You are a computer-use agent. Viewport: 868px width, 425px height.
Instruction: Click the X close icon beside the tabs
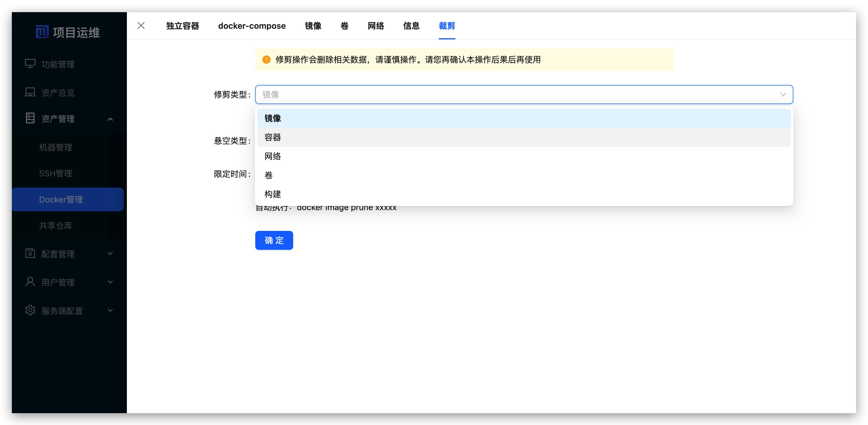[x=141, y=25]
